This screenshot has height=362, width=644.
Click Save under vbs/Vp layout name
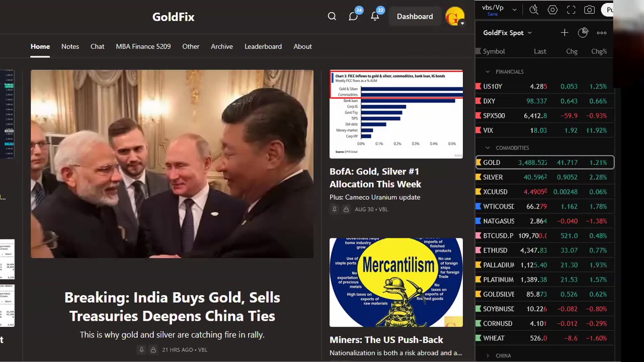coord(493,14)
